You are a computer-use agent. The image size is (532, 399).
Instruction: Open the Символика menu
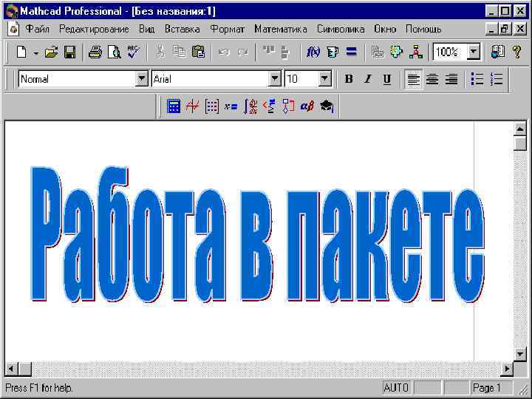click(341, 29)
